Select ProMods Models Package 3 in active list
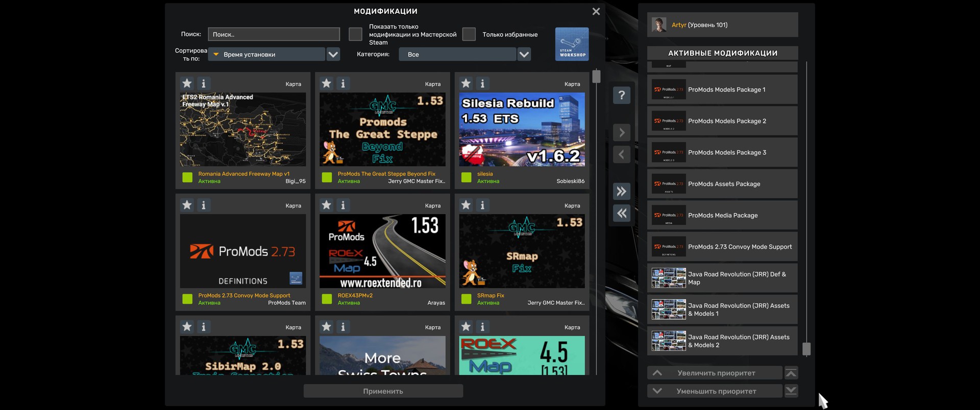Screen dimensions: 980x410 click(722, 152)
